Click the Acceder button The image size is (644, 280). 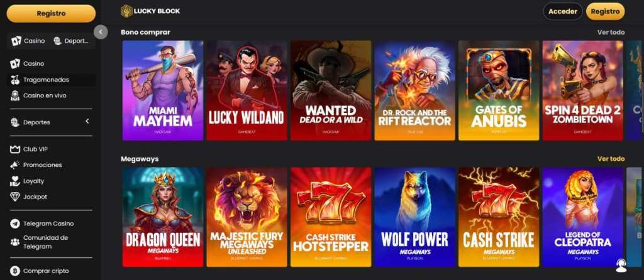563,11
